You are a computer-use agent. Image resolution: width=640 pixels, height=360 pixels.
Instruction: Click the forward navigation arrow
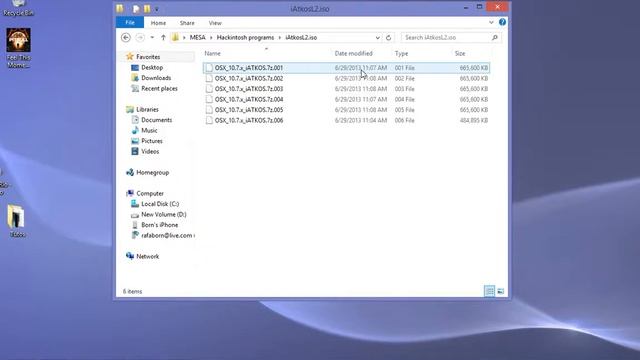pyautogui.click(x=140, y=38)
